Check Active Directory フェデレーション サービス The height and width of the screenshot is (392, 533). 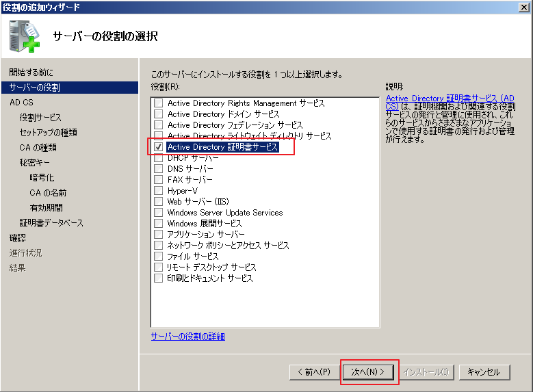[159, 125]
